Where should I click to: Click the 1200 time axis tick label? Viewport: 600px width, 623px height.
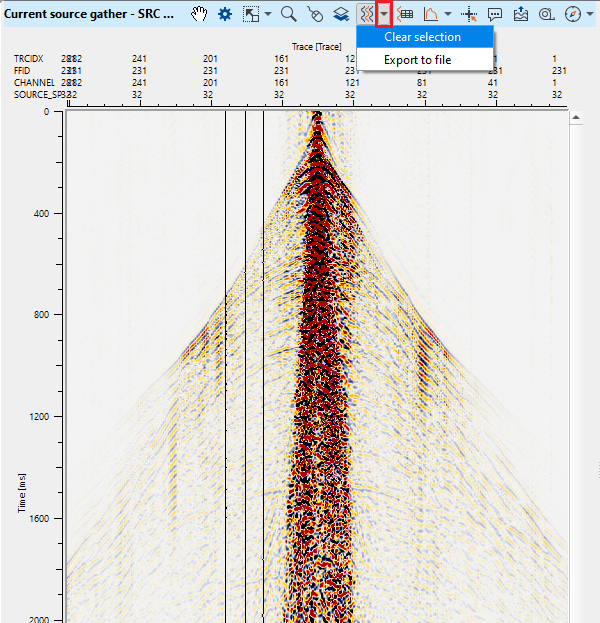click(39, 416)
